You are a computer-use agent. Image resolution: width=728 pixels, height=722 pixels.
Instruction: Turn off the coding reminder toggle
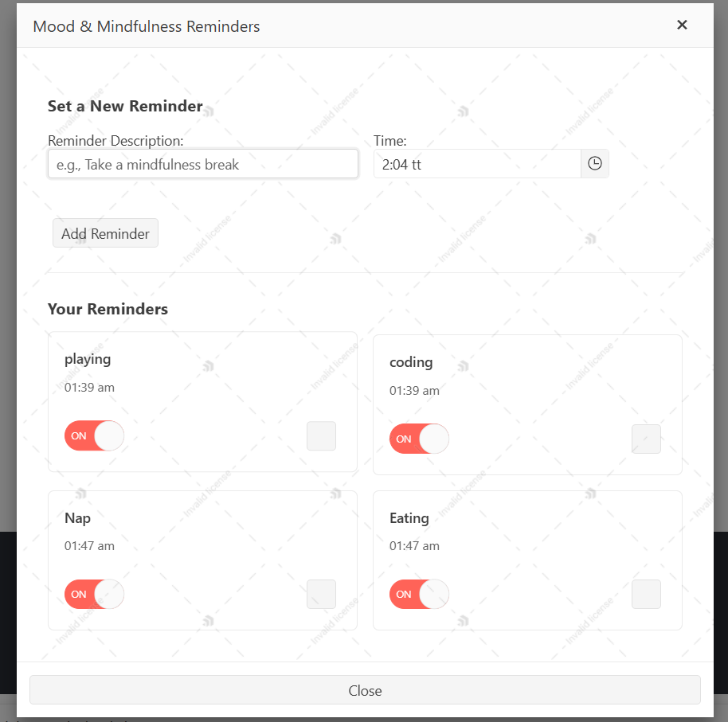click(x=419, y=439)
